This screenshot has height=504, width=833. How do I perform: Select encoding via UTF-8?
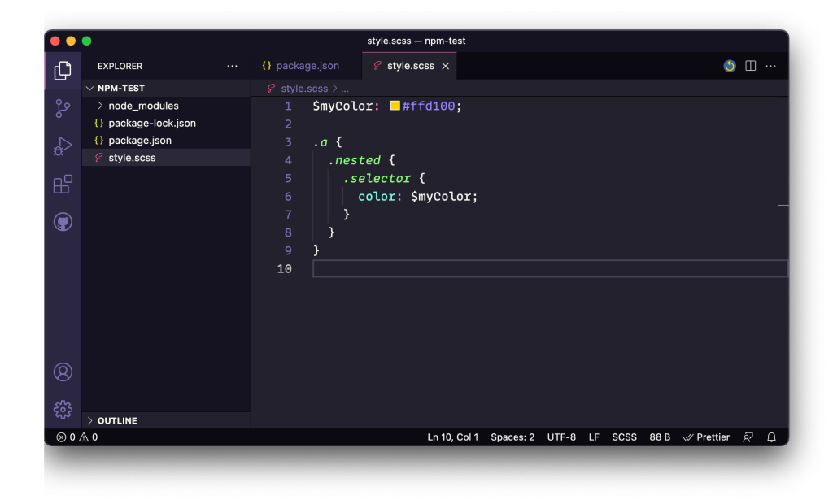[x=561, y=437]
